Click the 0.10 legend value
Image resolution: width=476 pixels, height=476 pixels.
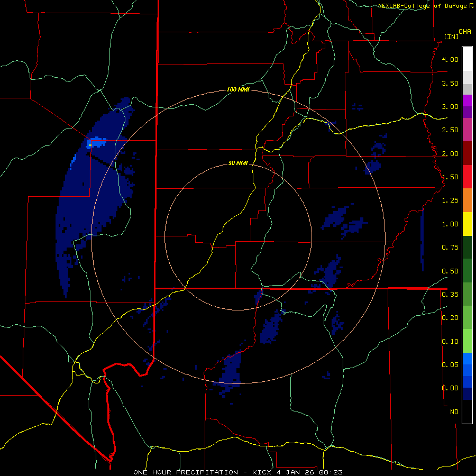pyautogui.click(x=450, y=341)
